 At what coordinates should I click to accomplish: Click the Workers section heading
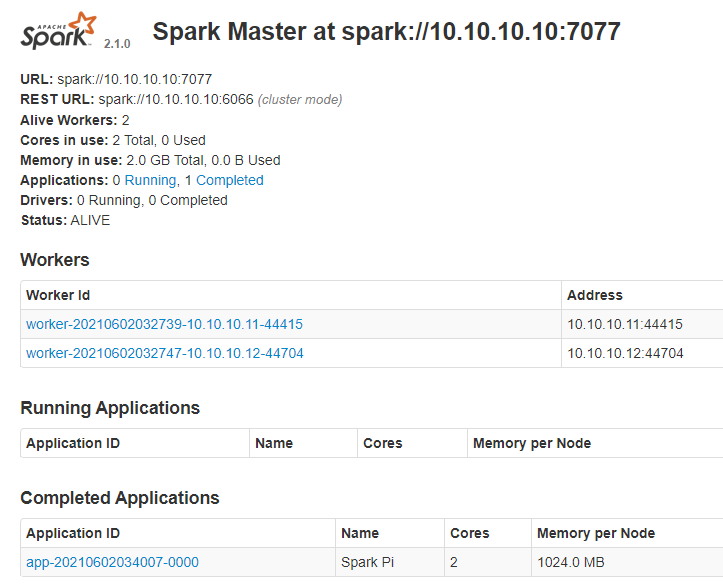[x=54, y=260]
